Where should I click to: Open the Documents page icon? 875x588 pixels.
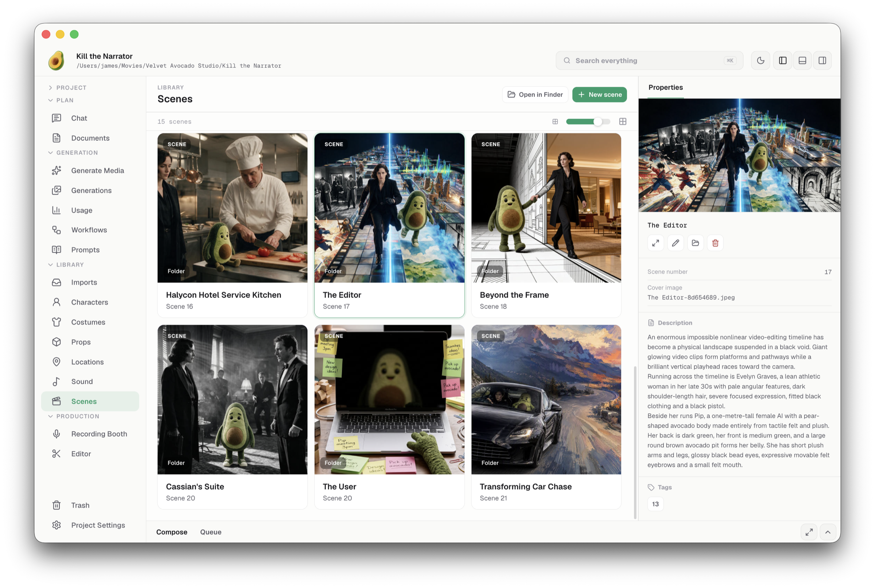56,138
